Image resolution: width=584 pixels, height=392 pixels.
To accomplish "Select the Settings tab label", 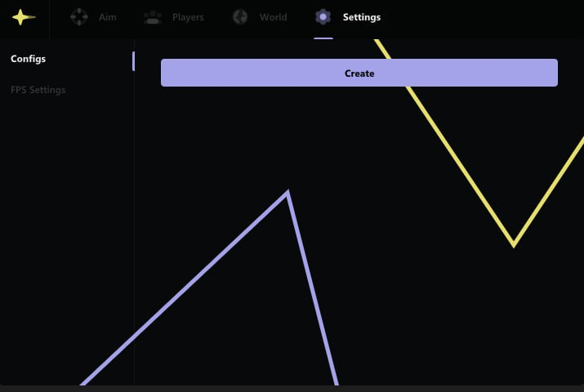I will click(361, 17).
